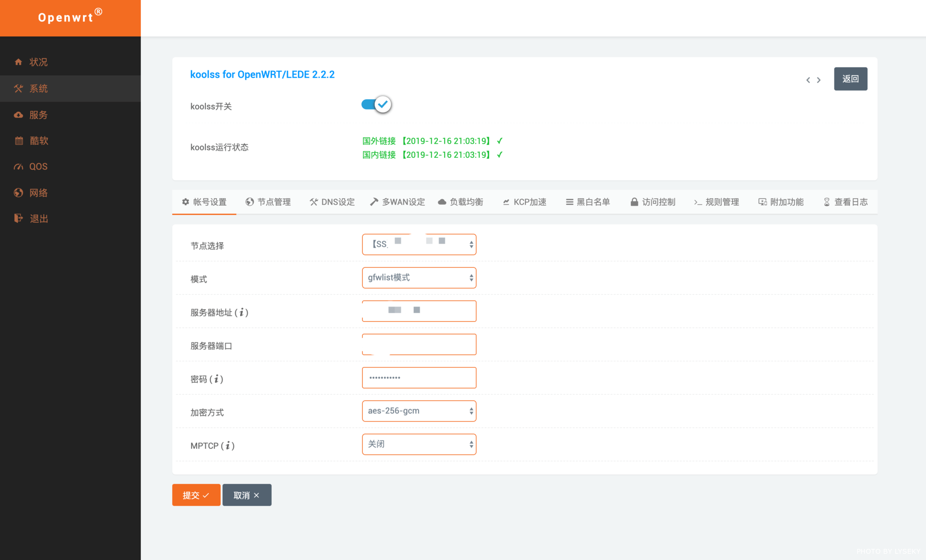
Task: Click the tools icon on DNS设定 tab
Action: tap(313, 202)
